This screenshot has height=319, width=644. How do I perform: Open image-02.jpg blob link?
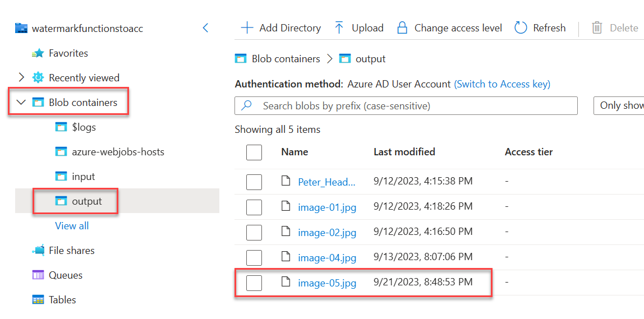pyautogui.click(x=327, y=233)
